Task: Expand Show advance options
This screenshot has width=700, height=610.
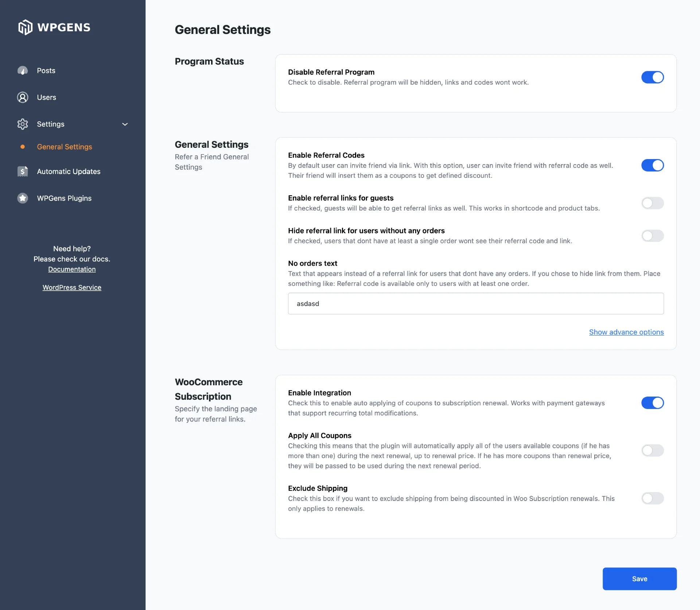Action: [626, 332]
